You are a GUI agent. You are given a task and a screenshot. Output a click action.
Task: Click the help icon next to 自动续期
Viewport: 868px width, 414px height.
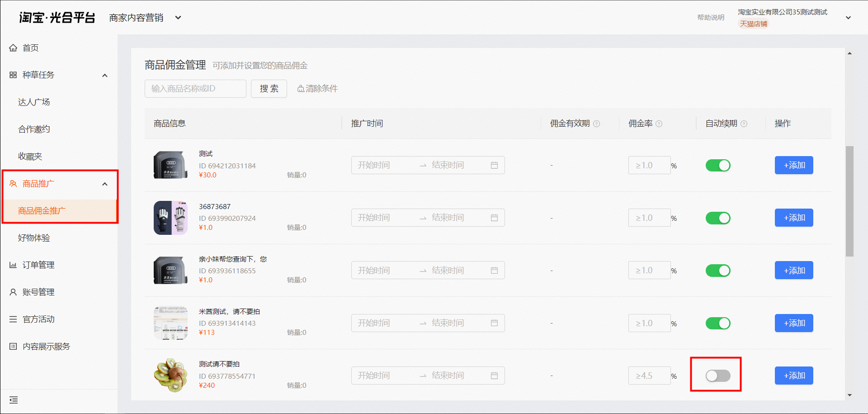[744, 124]
